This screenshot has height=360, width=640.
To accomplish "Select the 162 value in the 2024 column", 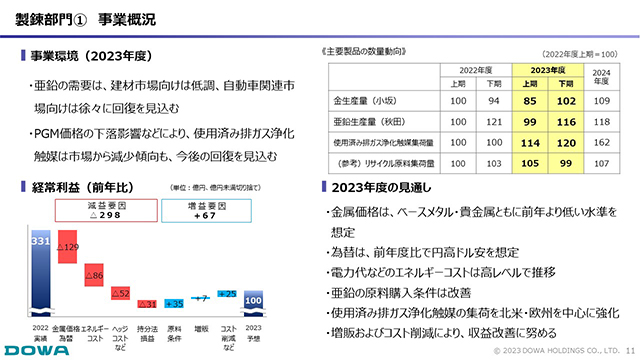I will [x=602, y=142].
